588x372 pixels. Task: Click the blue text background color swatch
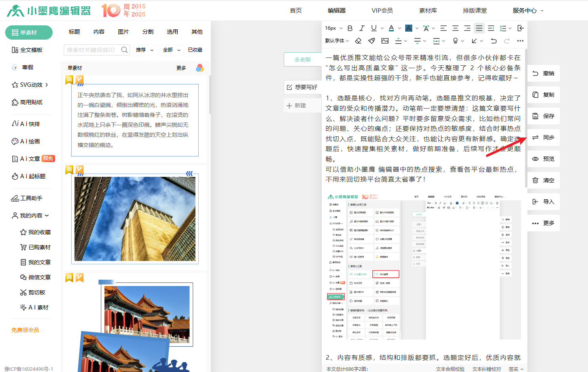409,28
